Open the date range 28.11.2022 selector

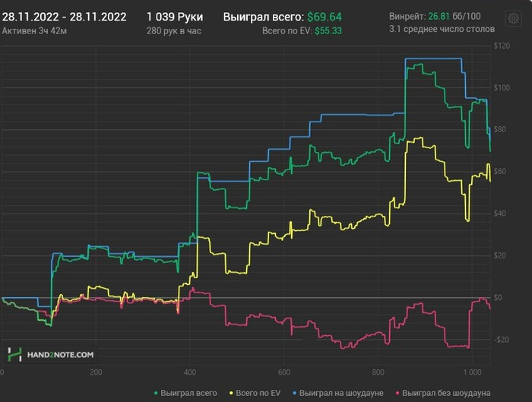(x=64, y=16)
